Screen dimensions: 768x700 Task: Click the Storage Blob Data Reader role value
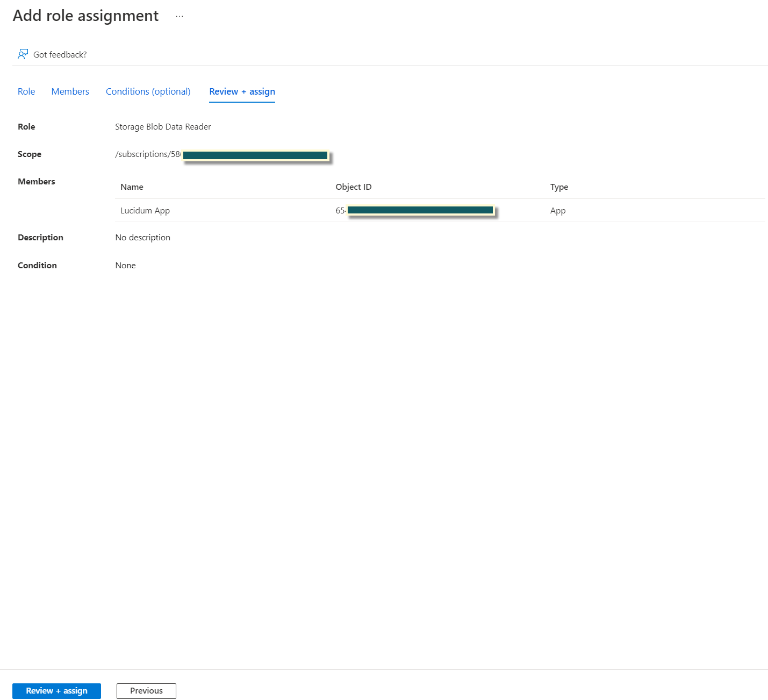pos(163,127)
